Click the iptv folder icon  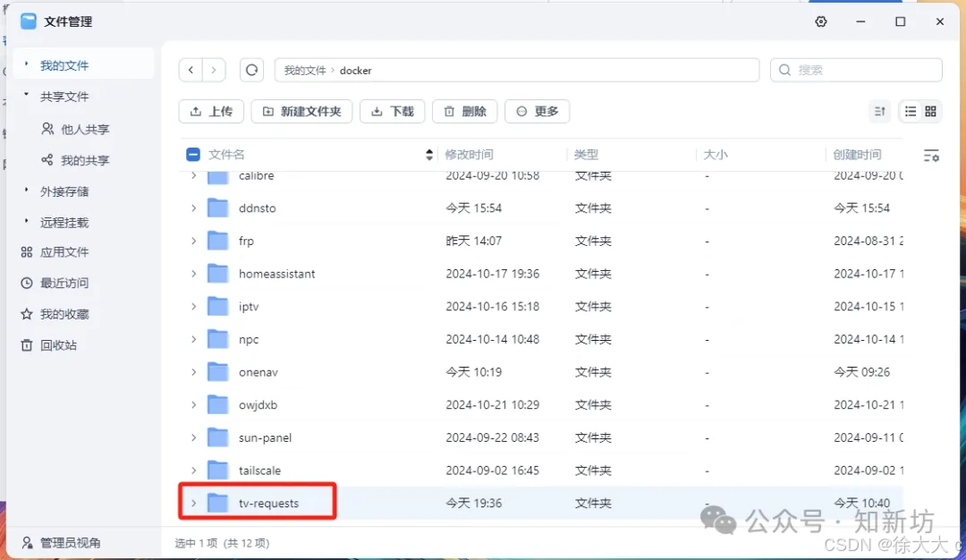[x=217, y=306]
